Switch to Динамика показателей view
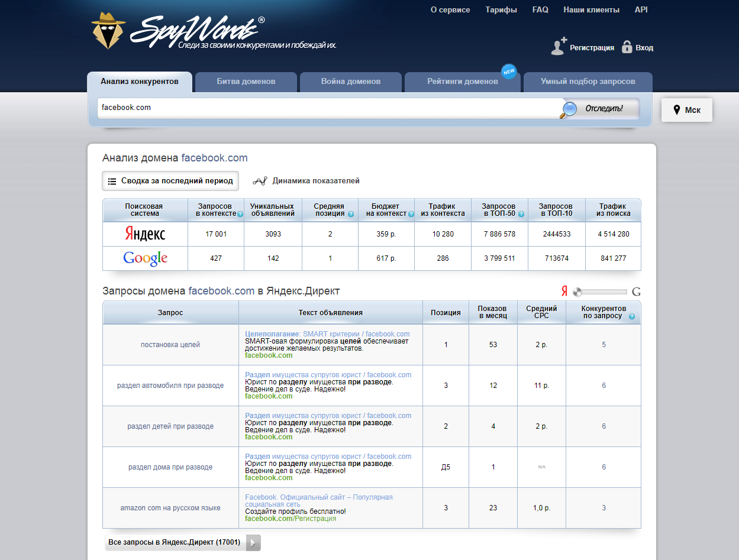The width and height of the screenshot is (739, 560). [x=306, y=181]
